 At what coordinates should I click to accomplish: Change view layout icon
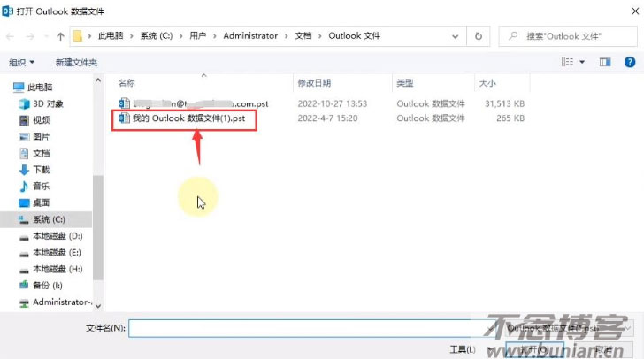(x=567, y=62)
